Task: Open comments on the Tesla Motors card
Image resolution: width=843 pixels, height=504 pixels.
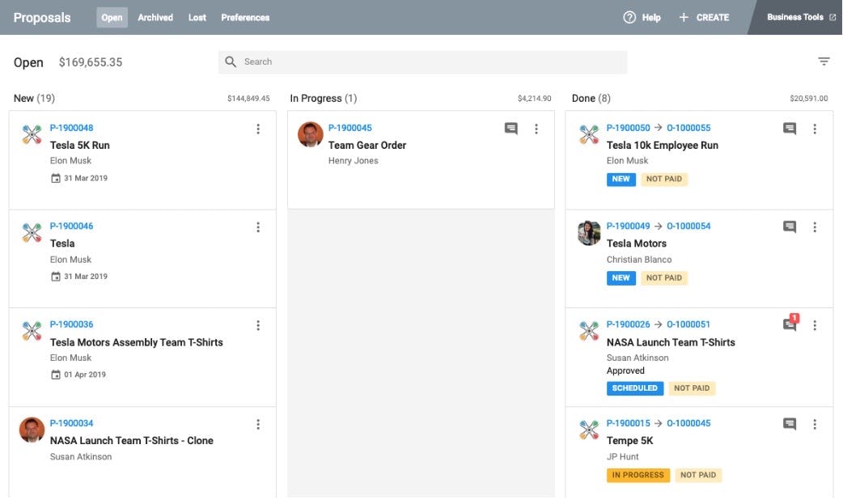Action: coord(789,227)
